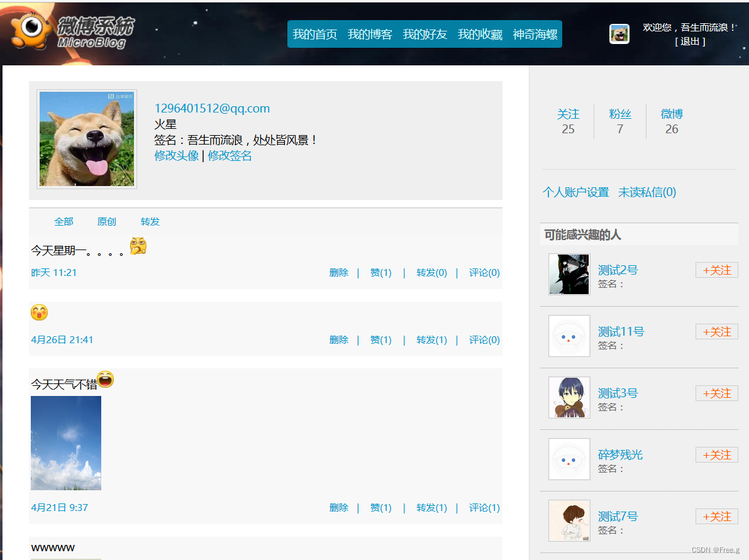The image size is (749, 560).
Task: Select the 转发 filter tab
Action: (x=150, y=221)
